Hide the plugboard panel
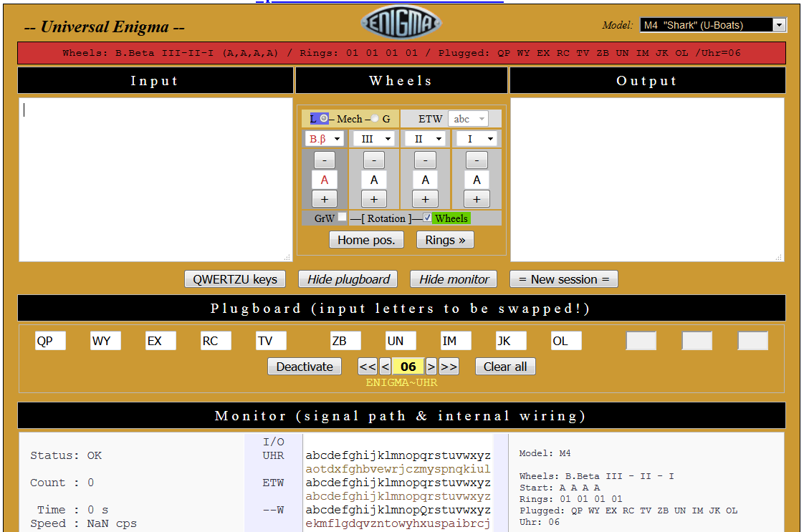 [348, 279]
